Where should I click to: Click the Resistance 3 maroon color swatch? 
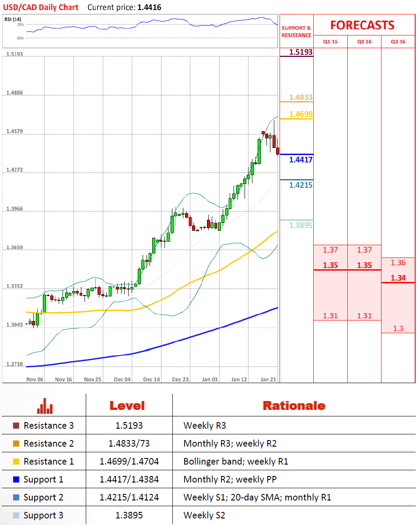tap(16, 426)
